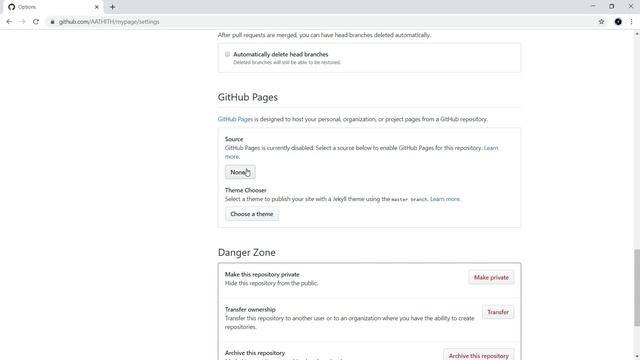Open the Chrome profile avatar

[x=618, y=22]
